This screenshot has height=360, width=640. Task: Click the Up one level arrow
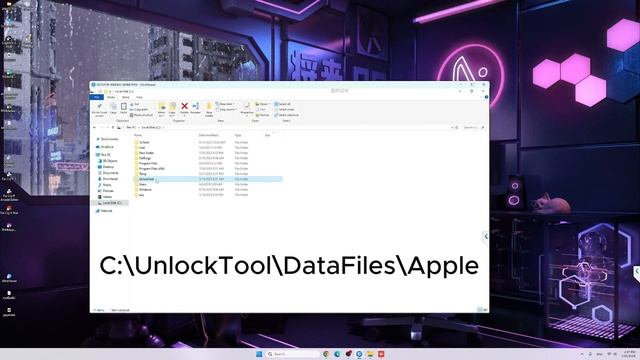113,127
